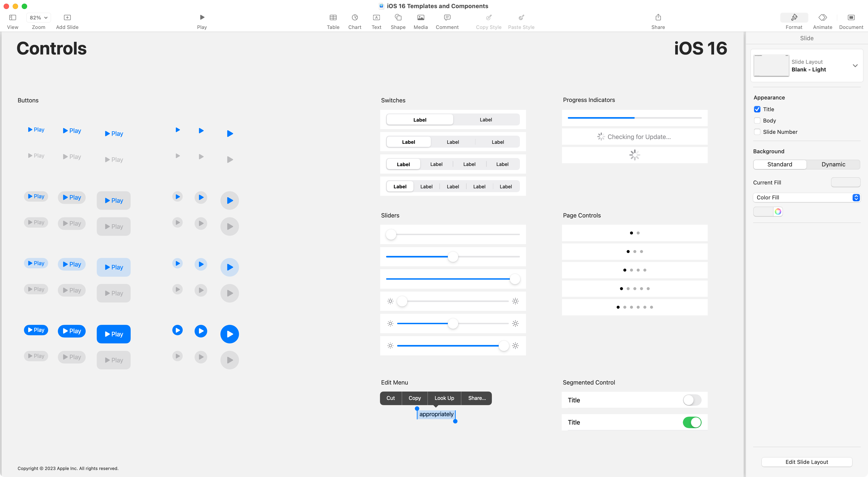Uncheck the Title appearance checkbox
Viewport: 868px width, 477px height.
click(x=757, y=109)
